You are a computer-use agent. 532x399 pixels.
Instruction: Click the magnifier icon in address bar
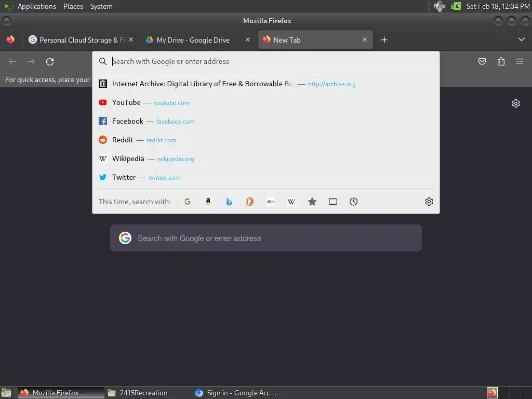(x=103, y=61)
